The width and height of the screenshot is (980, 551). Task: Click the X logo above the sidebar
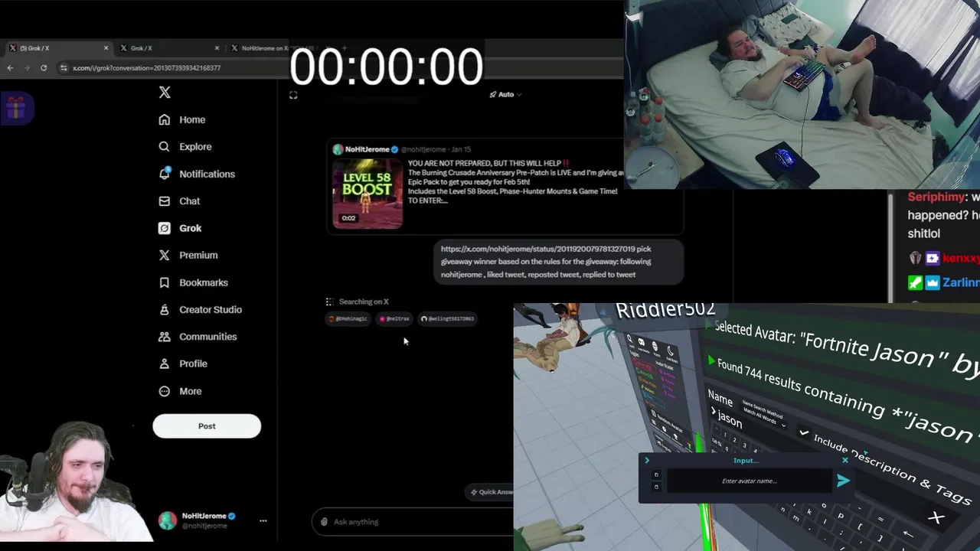165,93
